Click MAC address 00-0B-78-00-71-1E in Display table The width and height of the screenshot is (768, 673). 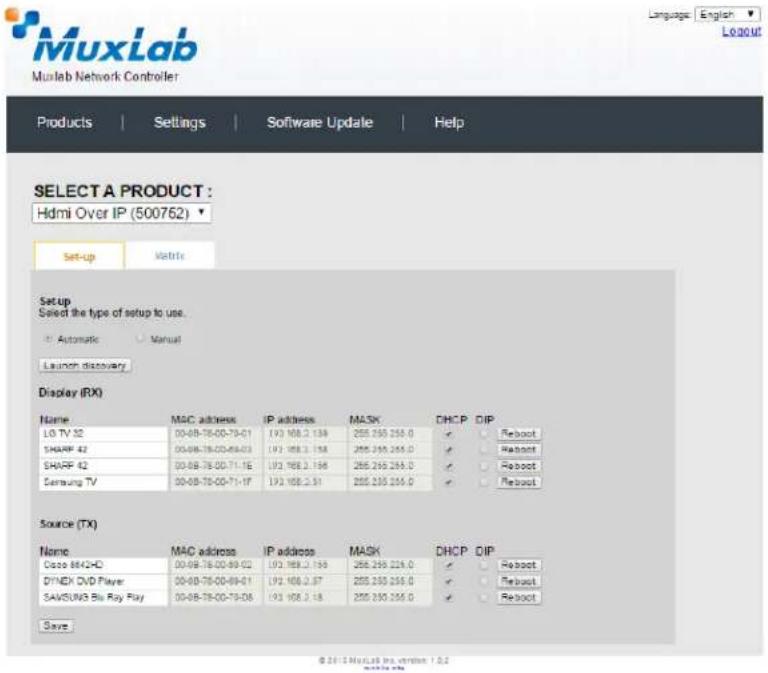[215, 466]
